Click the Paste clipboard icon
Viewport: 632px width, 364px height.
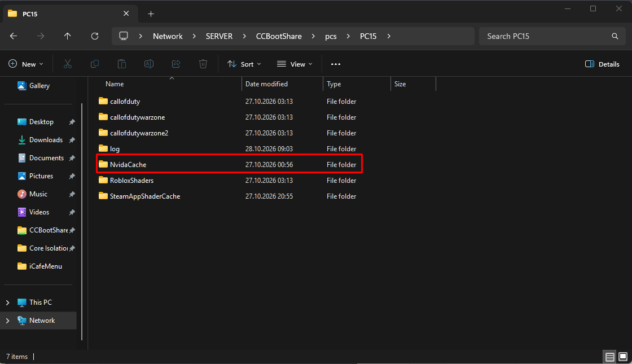[x=122, y=64]
